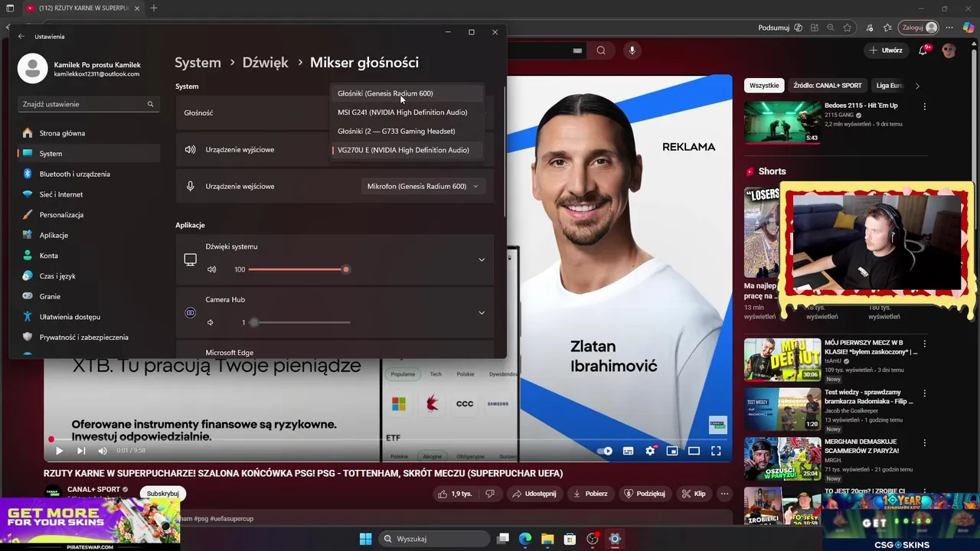Choose Głośniki G733 Gaming Headset output
This screenshot has height=551, width=980.
[407, 131]
